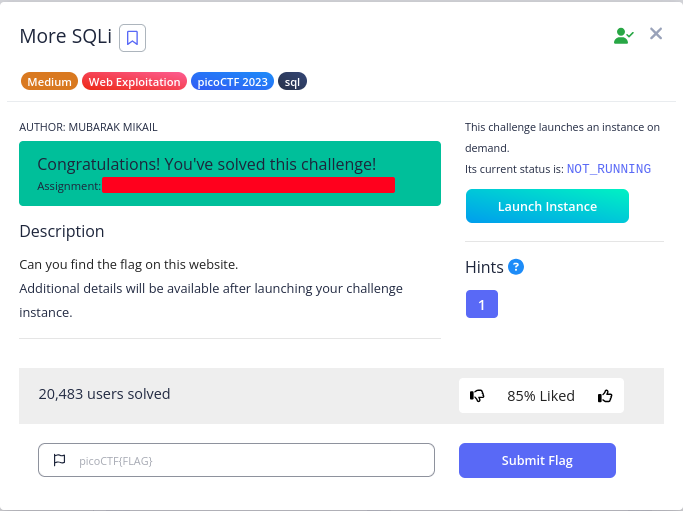Close the challenge dialog
Screen dimensions: 683x511
pos(656,34)
